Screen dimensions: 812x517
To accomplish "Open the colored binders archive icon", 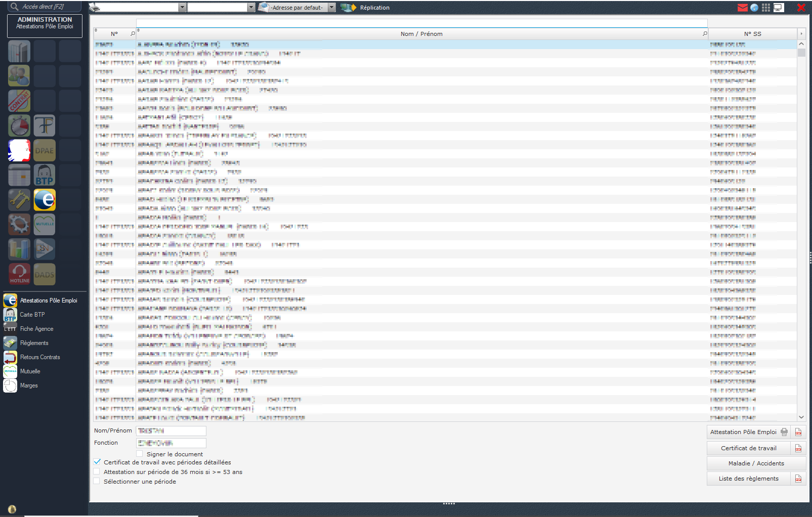I will [19, 249].
